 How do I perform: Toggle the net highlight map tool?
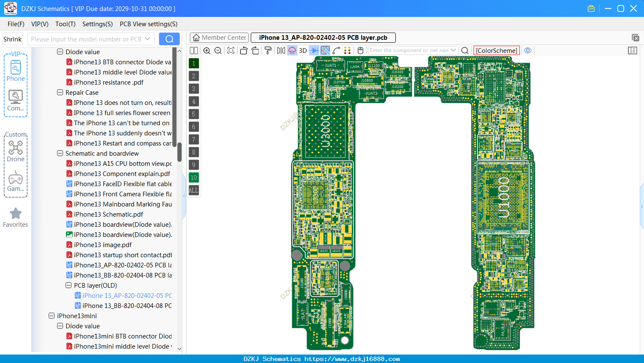coord(325,50)
